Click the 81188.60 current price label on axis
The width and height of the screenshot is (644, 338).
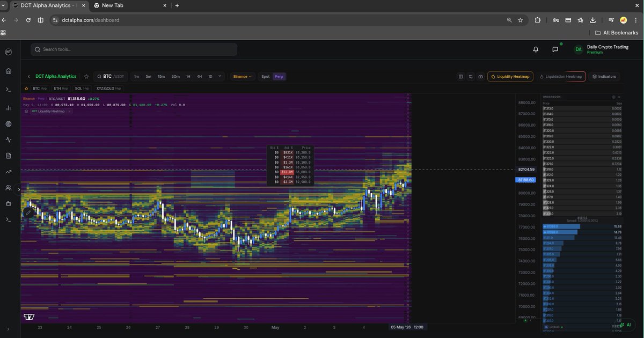[525, 180]
